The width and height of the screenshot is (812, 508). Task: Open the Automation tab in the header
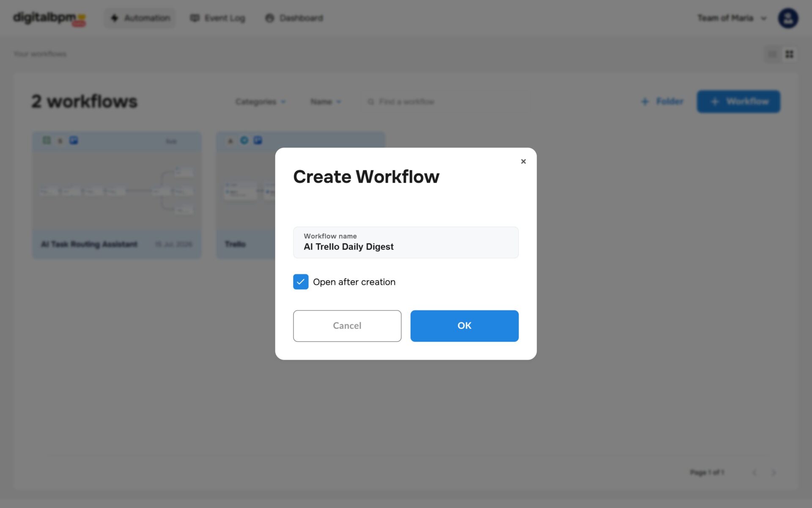140,18
